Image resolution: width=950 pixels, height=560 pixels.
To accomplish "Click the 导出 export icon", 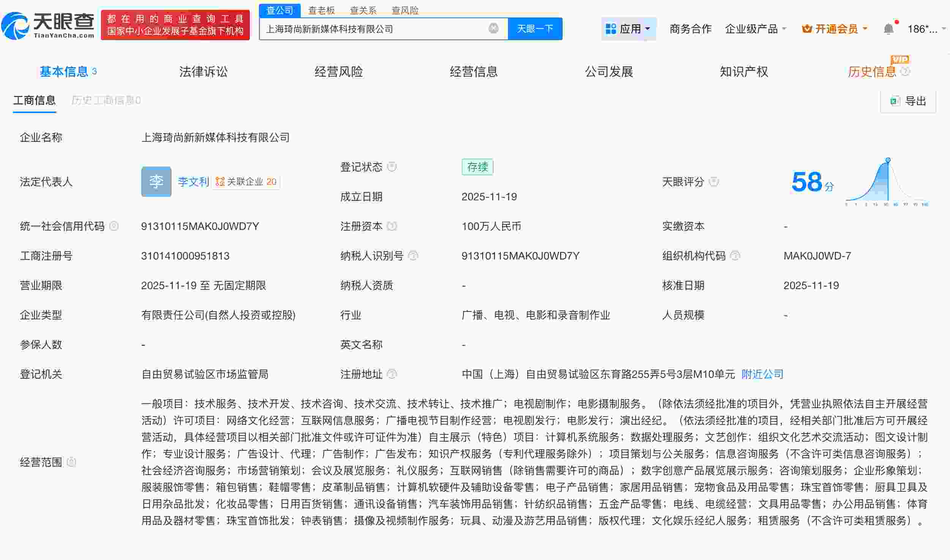I will coord(894,101).
